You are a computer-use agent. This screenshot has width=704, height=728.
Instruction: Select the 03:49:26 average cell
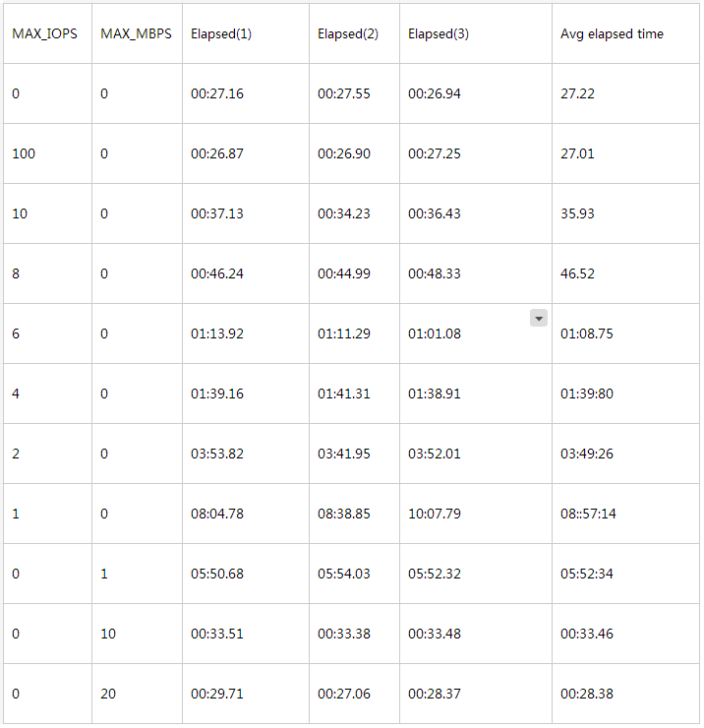coord(587,454)
